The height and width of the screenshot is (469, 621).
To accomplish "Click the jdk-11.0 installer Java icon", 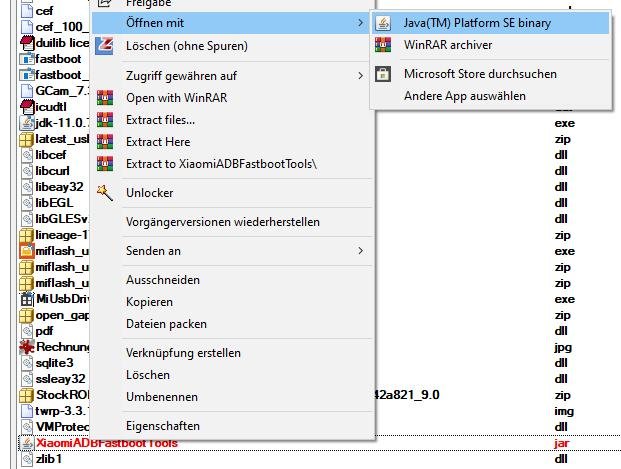I will [27, 123].
